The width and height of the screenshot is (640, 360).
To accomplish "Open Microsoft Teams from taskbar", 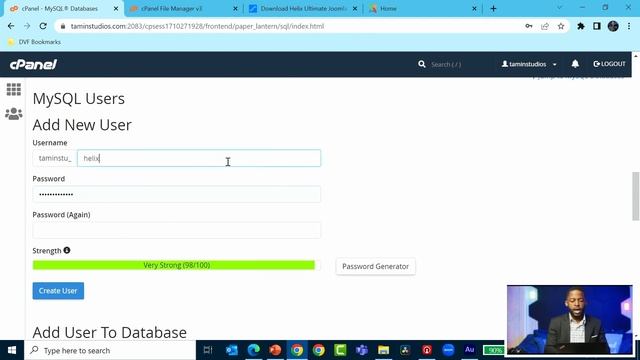I will click(362, 350).
